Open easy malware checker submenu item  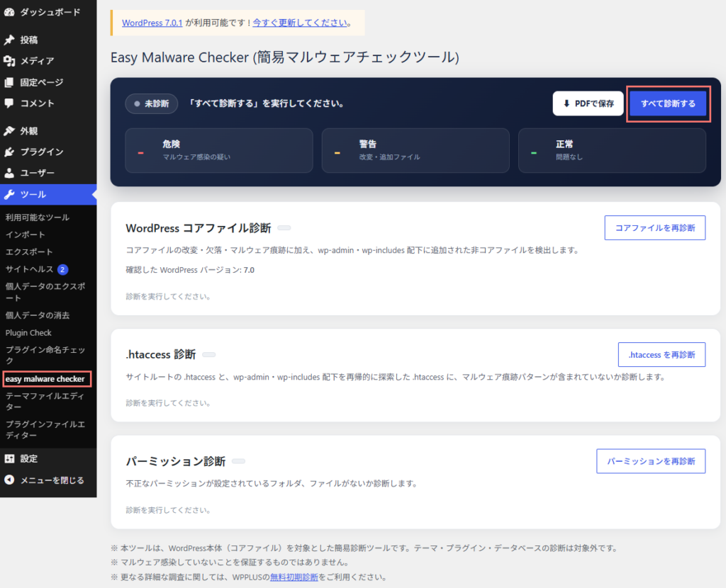[47, 379]
